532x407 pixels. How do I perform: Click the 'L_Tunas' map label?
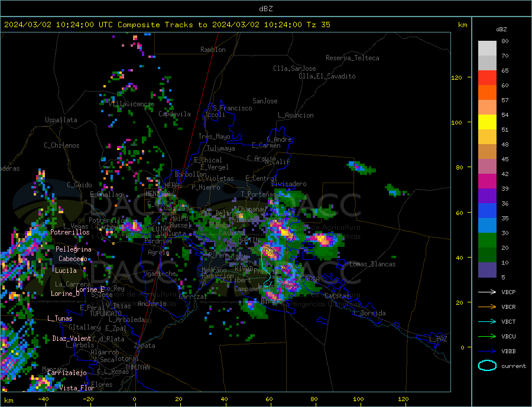[x=60, y=318]
